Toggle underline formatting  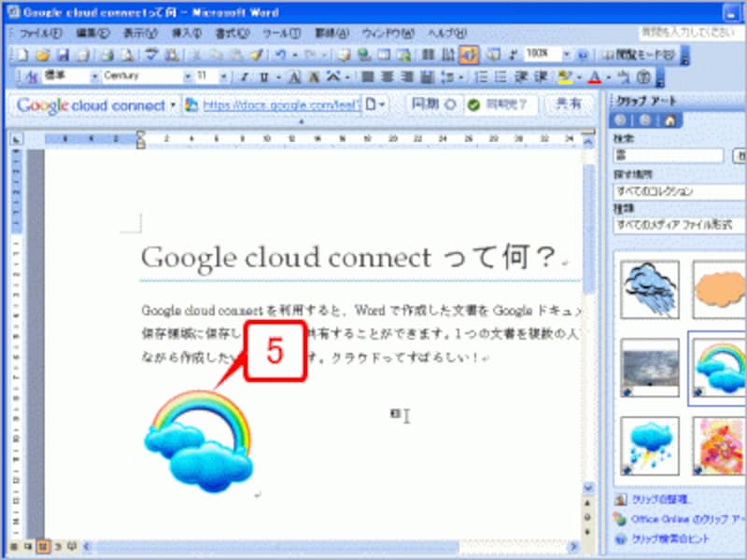264,77
